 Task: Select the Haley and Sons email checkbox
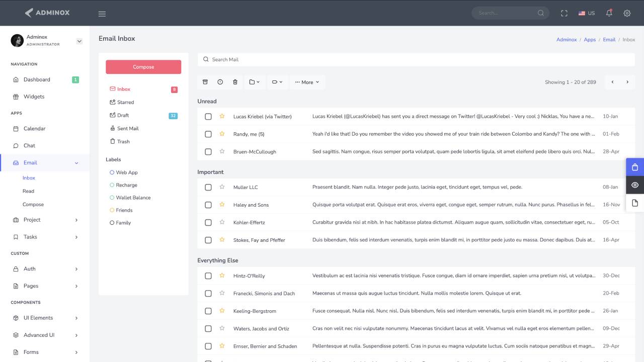208,205
